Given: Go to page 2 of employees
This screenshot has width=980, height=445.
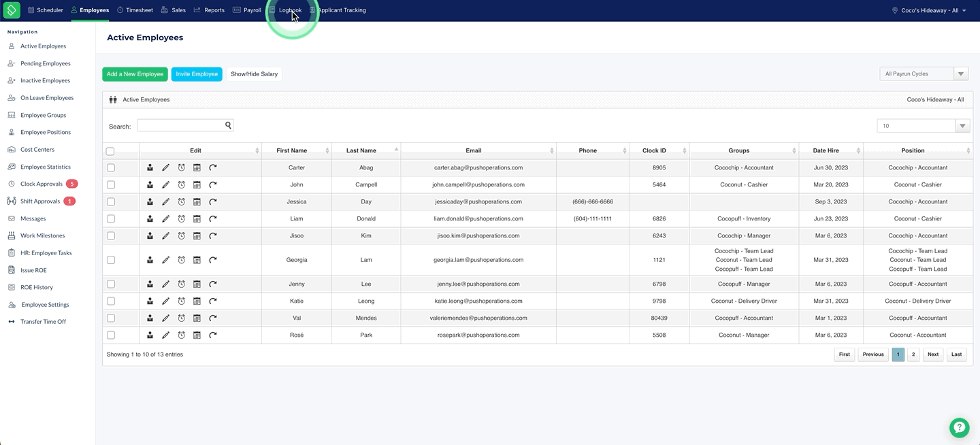Looking at the screenshot, I should 913,355.
